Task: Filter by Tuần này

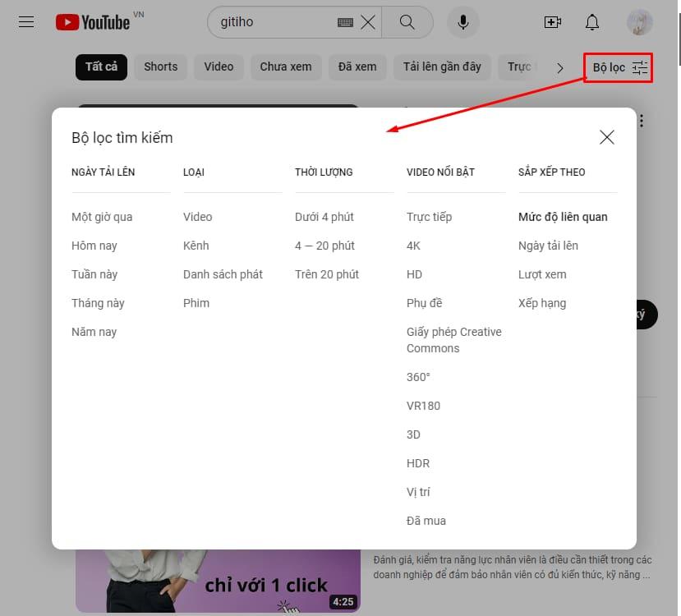Action: pos(94,274)
